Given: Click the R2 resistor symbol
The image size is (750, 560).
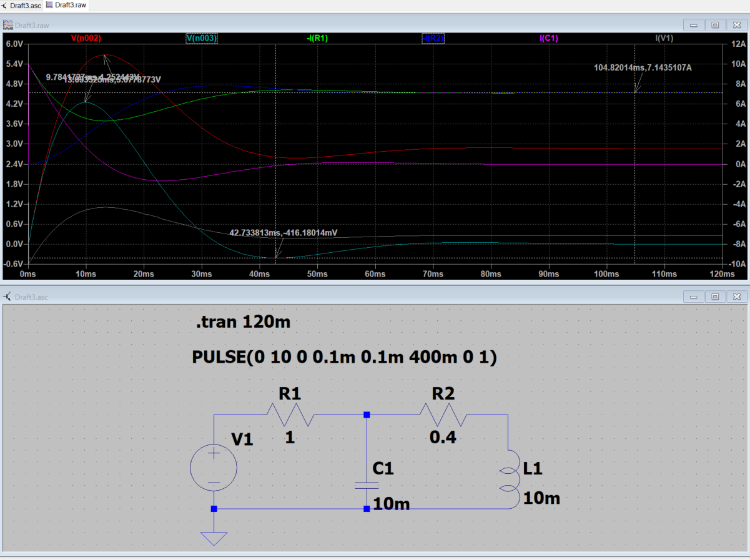Looking at the screenshot, I should [443, 415].
